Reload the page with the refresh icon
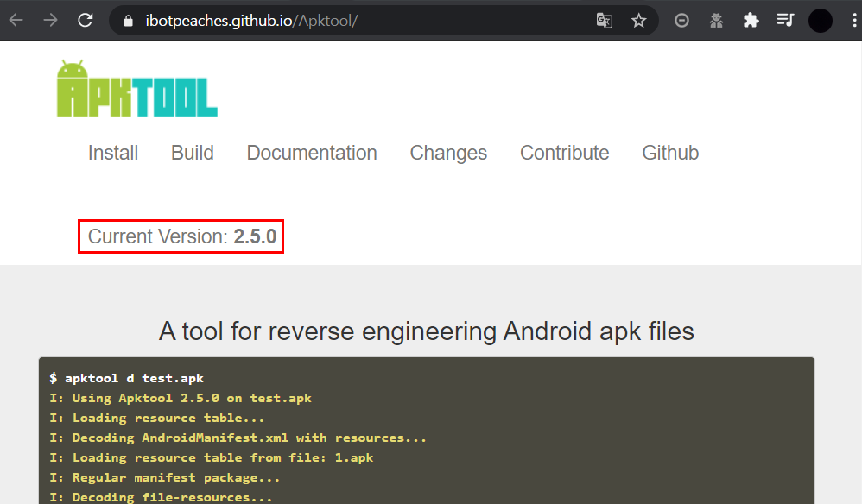Image resolution: width=862 pixels, height=504 pixels. [85, 19]
